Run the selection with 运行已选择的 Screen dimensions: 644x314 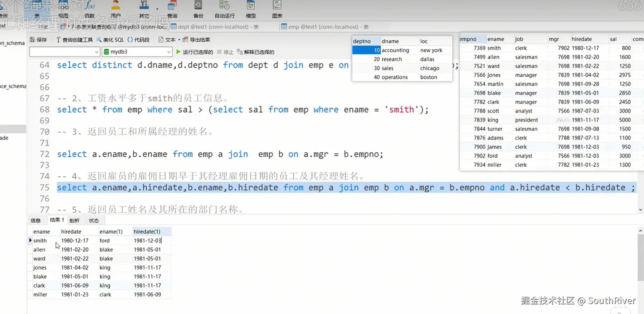tap(195, 52)
